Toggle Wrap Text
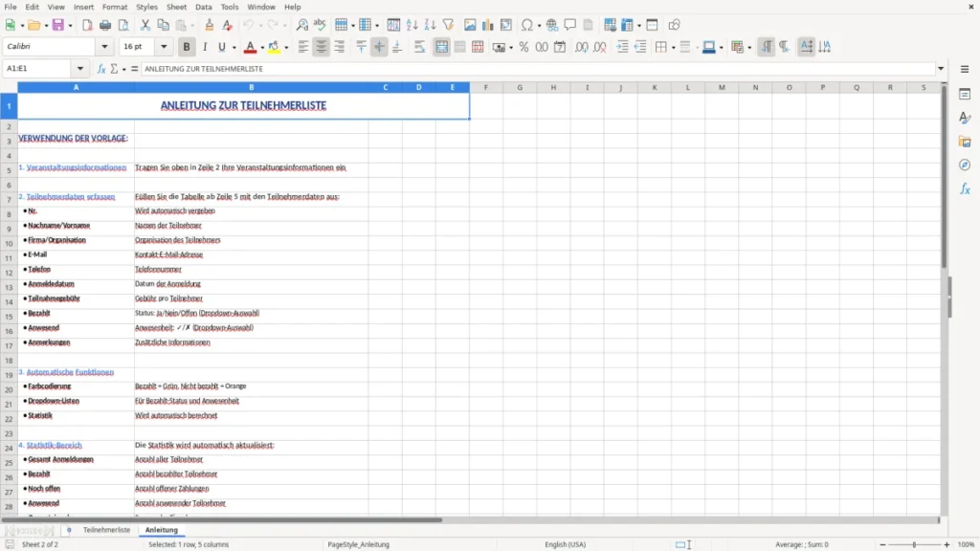 (419, 47)
